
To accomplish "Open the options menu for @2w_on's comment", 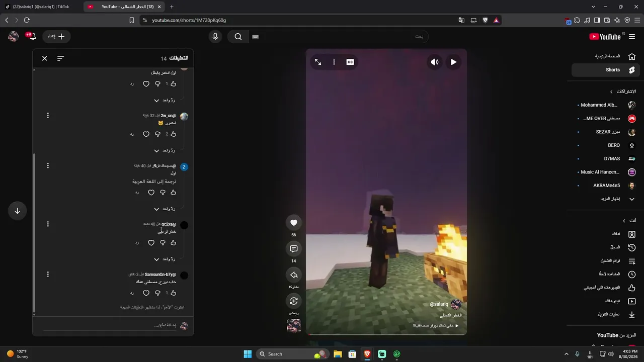I will pyautogui.click(x=48, y=116).
